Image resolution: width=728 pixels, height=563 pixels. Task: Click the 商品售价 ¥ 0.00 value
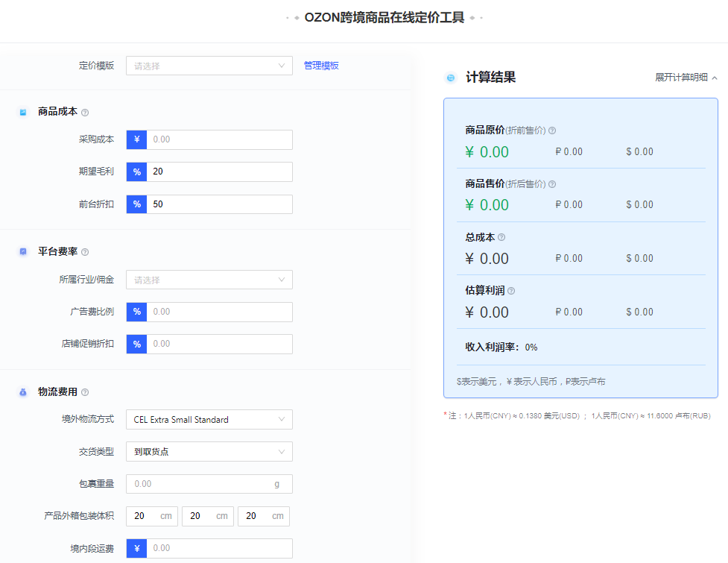487,205
